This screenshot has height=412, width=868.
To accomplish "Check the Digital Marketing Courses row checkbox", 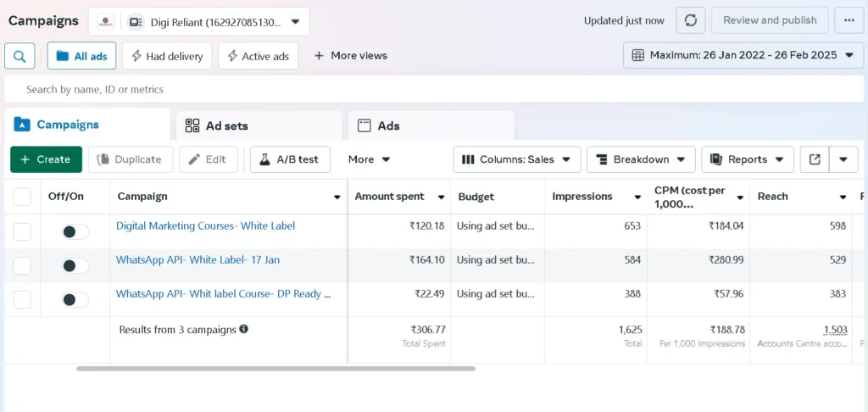I will tap(22, 231).
